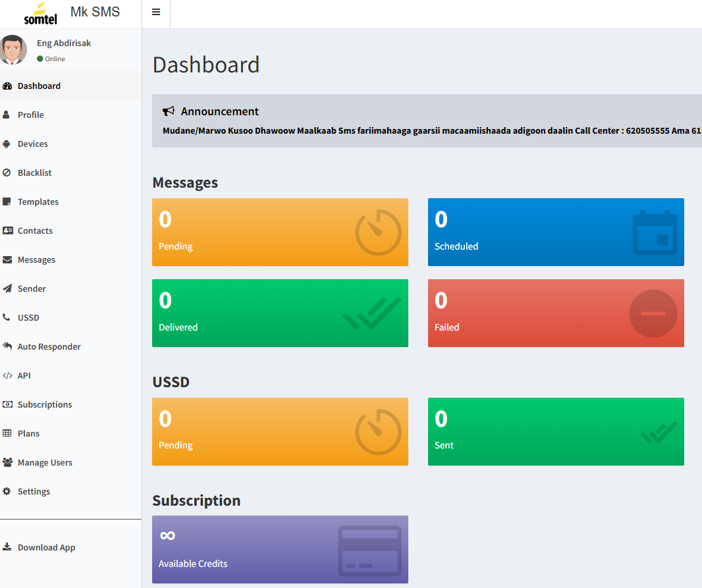Navigate to Manage Users
The image size is (702, 588).
click(x=45, y=462)
